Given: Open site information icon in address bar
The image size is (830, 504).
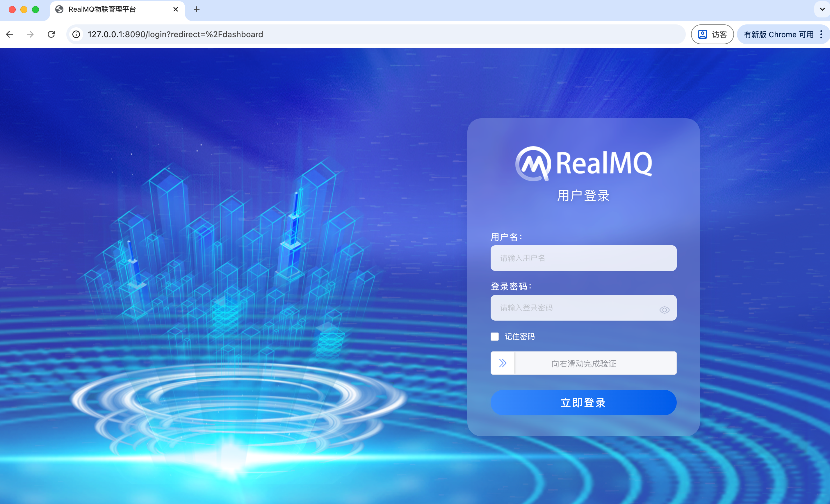Looking at the screenshot, I should pos(76,34).
